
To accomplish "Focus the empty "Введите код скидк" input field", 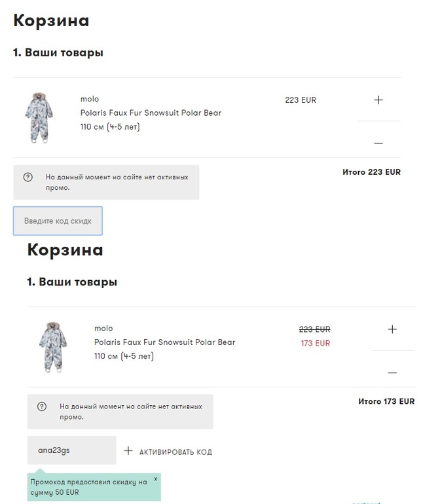I will tap(58, 221).
